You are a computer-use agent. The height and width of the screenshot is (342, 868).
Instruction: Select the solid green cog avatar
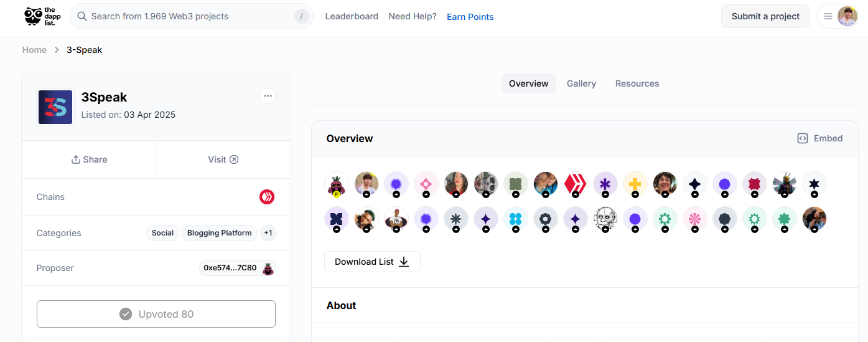click(x=785, y=219)
